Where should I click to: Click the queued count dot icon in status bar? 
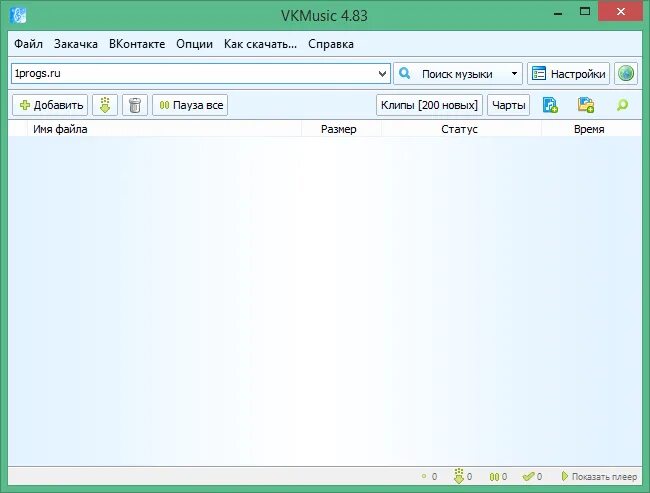(x=424, y=476)
